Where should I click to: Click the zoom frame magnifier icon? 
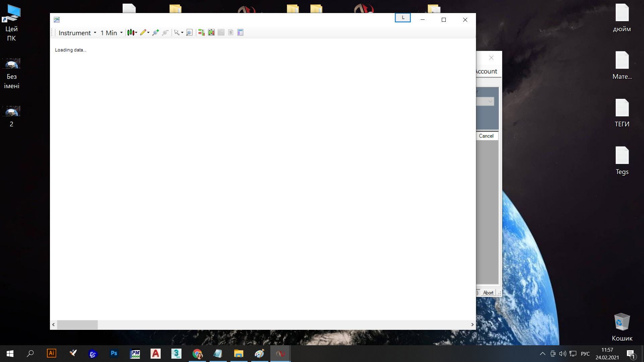(x=189, y=33)
